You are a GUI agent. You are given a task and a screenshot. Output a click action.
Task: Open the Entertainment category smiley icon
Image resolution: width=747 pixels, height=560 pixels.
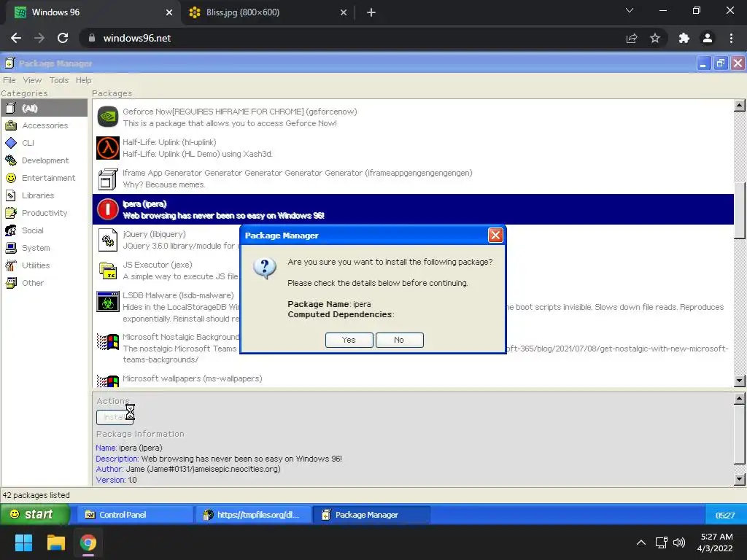[10, 178]
